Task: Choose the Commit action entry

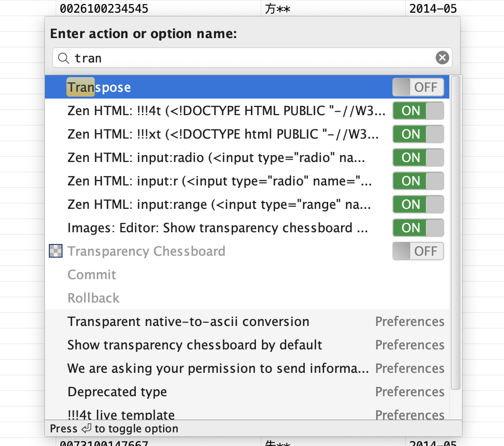Action: click(92, 275)
